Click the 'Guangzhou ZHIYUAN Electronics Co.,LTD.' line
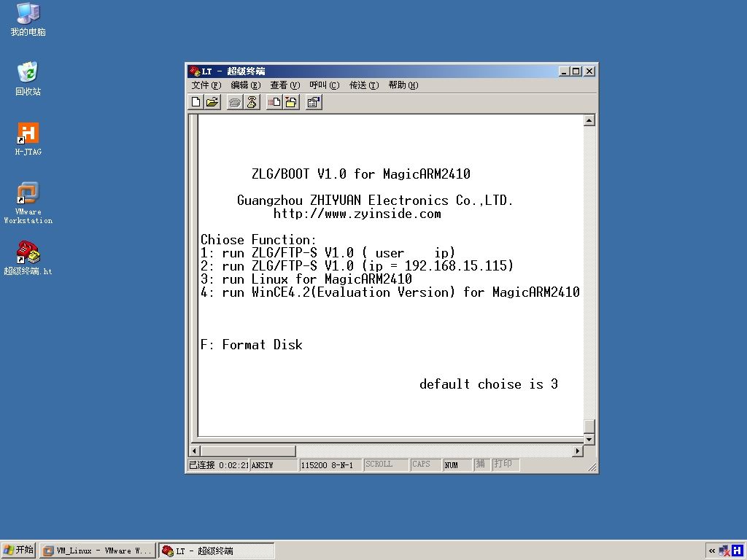The image size is (747, 560). click(x=376, y=200)
